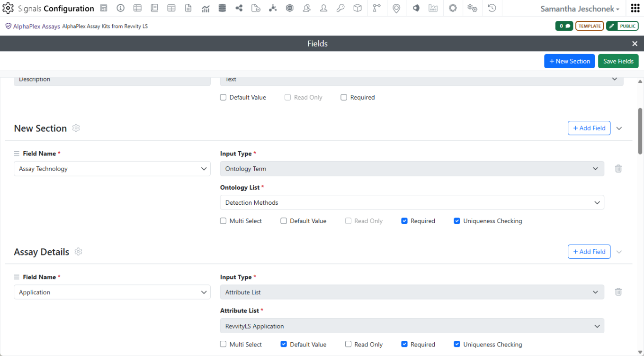Uncheck Uniqueness Checking for Assay Technology
Viewport: 644px width, 356px height.
point(457,221)
